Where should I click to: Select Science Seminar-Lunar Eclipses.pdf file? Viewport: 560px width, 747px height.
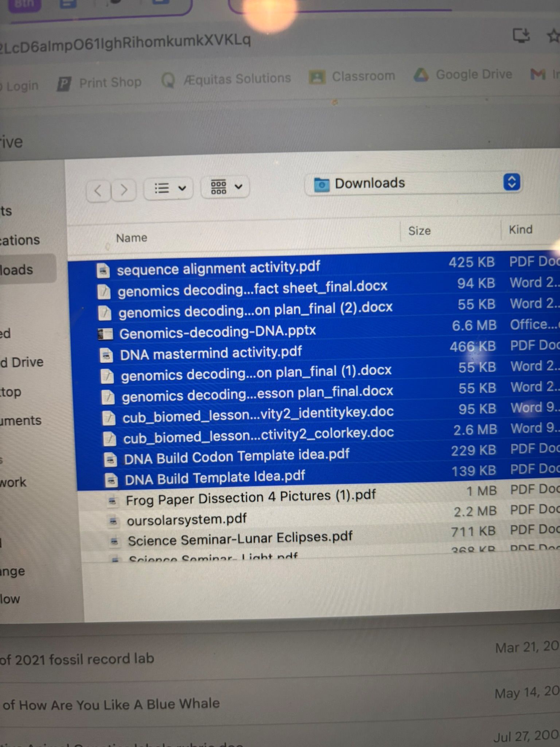pos(240,539)
